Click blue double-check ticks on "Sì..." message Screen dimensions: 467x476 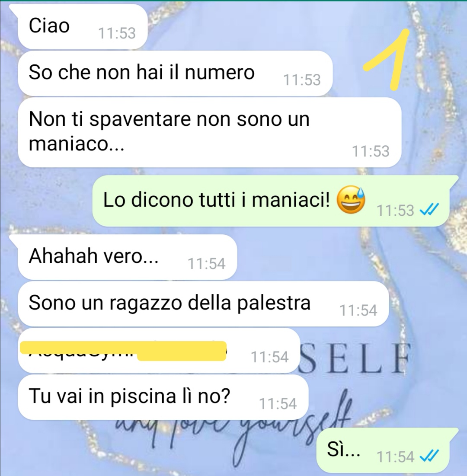(429, 456)
